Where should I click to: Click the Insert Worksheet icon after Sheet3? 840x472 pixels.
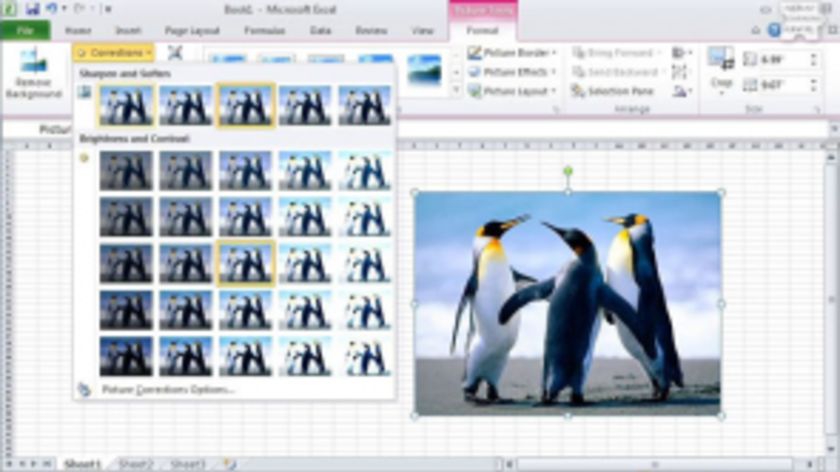point(229,464)
